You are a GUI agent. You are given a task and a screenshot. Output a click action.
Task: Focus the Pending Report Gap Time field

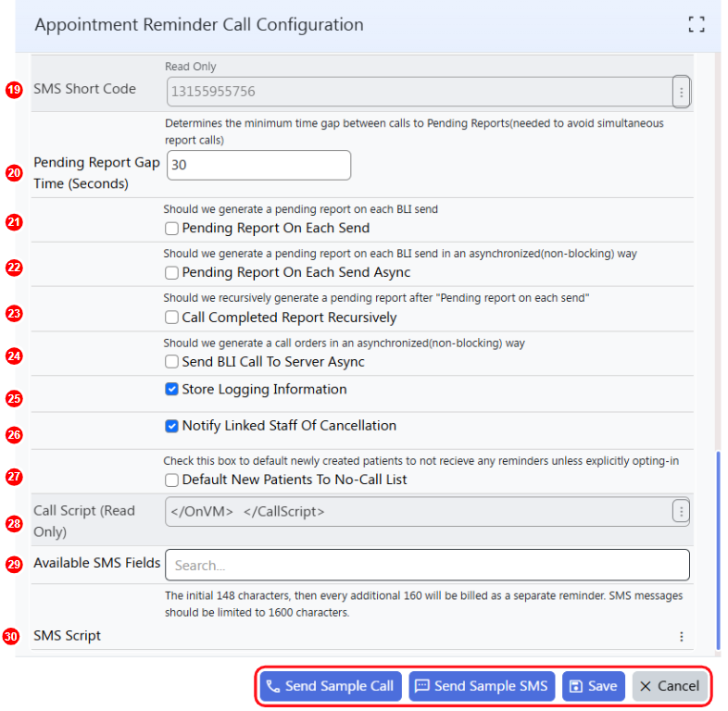click(258, 165)
